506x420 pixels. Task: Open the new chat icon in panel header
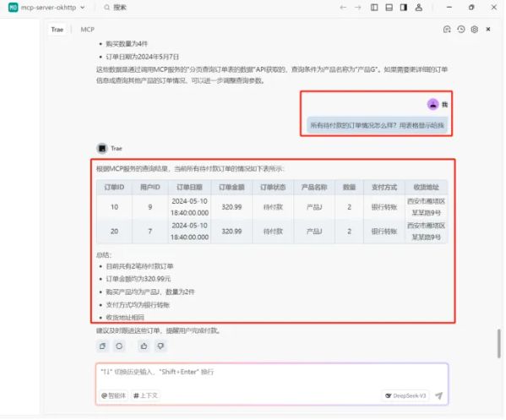447,30
